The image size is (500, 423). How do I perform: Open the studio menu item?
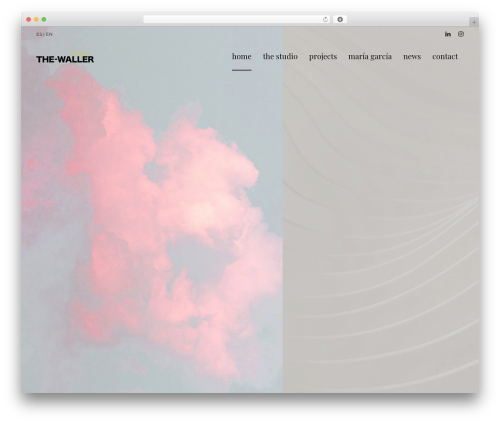tap(280, 56)
